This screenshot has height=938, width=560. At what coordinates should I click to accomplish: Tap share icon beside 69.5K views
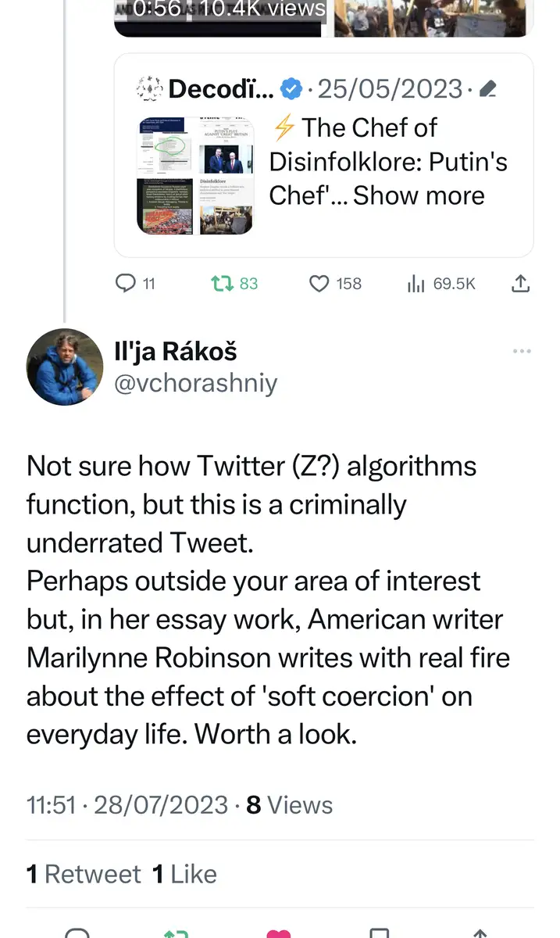pos(519,284)
